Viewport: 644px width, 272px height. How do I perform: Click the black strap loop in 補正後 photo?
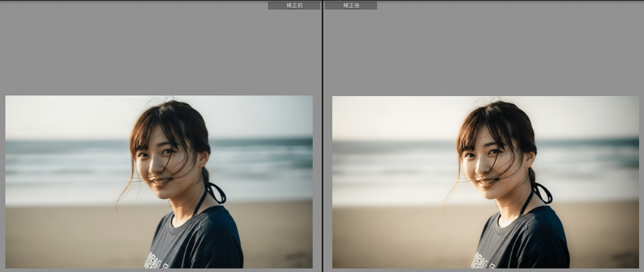543,193
